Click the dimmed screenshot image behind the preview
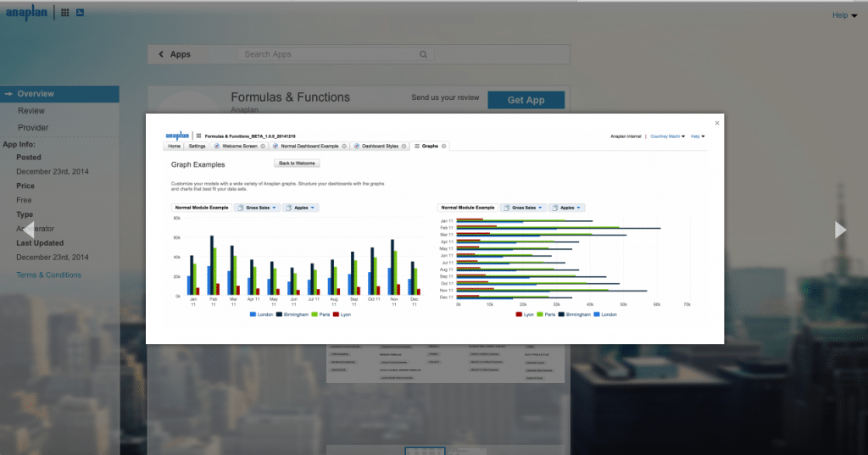Screen dimensions: 868x455 (445, 363)
